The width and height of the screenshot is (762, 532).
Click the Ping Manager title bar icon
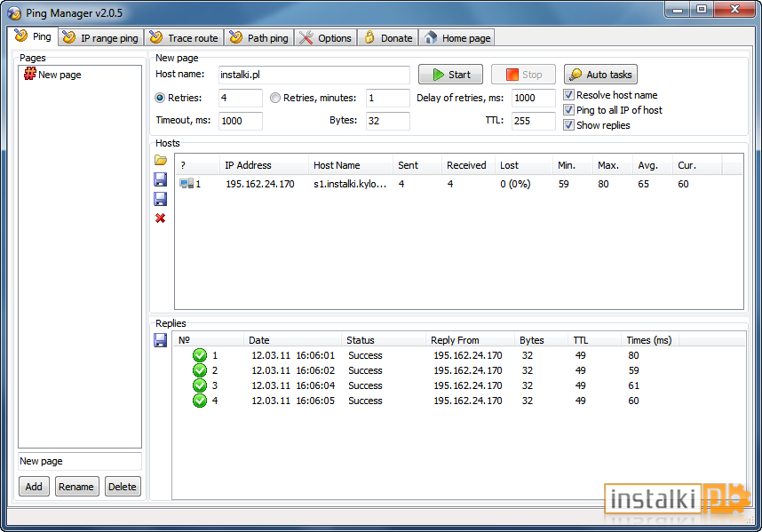[14, 13]
